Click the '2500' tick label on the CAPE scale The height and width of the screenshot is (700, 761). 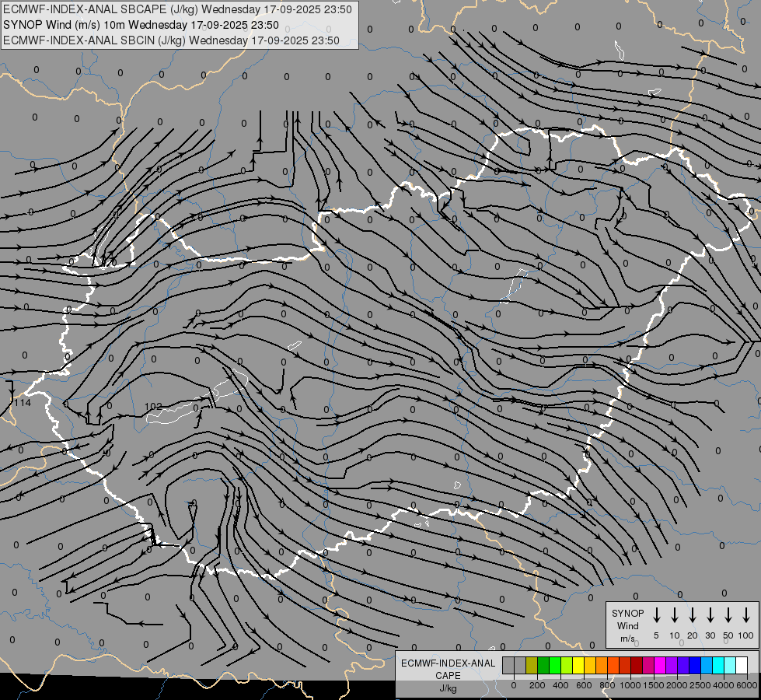[x=700, y=685]
